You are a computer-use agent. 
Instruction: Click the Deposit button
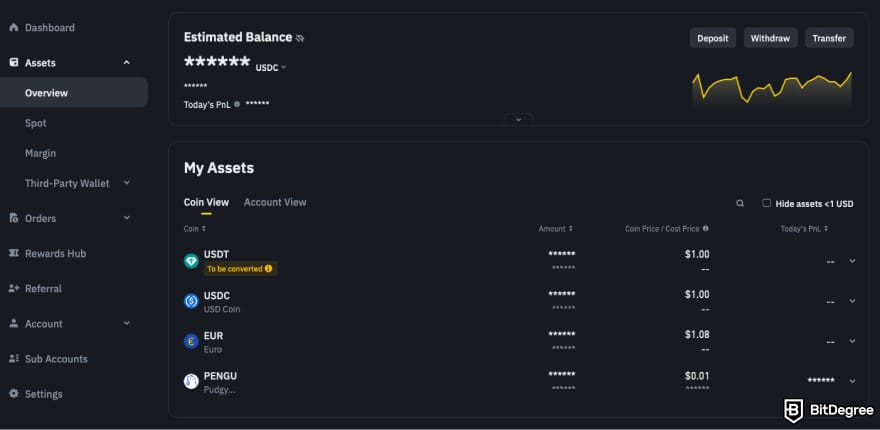pos(713,38)
